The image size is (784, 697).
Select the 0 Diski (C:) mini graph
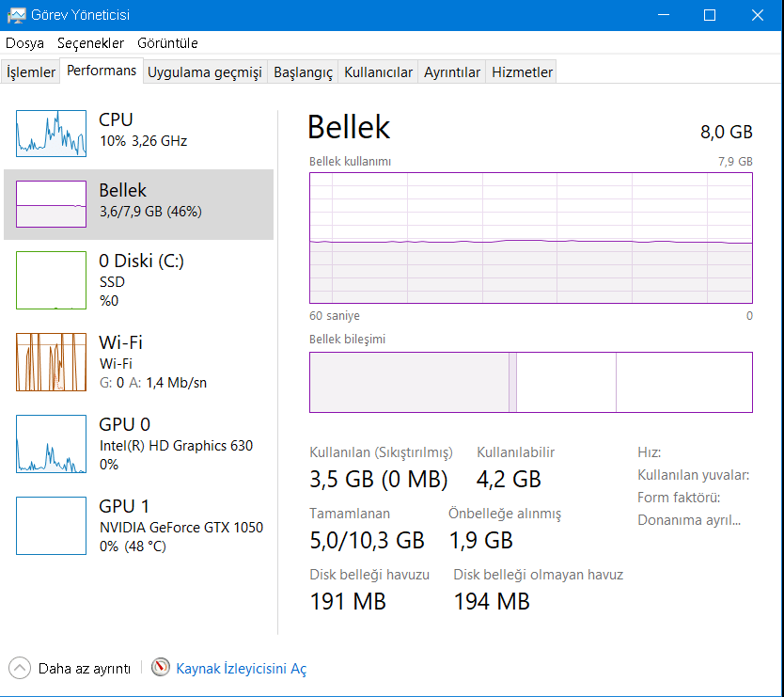(x=51, y=280)
